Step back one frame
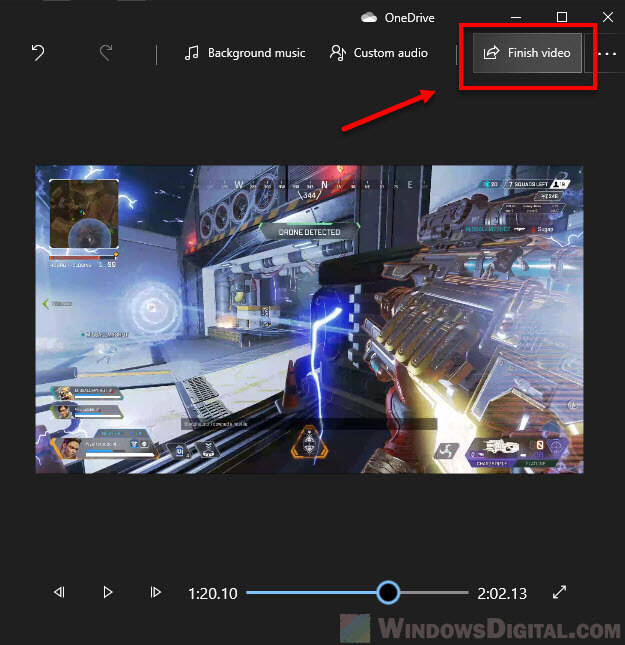 click(x=60, y=592)
